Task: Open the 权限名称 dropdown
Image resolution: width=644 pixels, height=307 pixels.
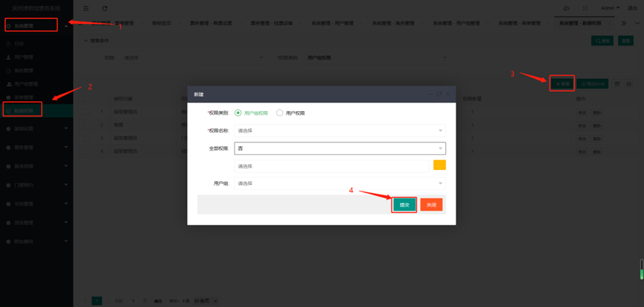Action: tap(339, 130)
